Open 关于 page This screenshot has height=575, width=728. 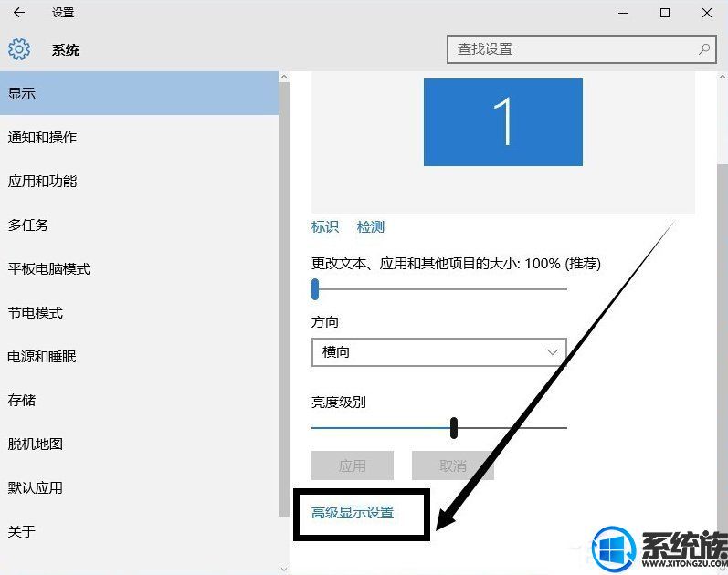[x=139, y=532]
